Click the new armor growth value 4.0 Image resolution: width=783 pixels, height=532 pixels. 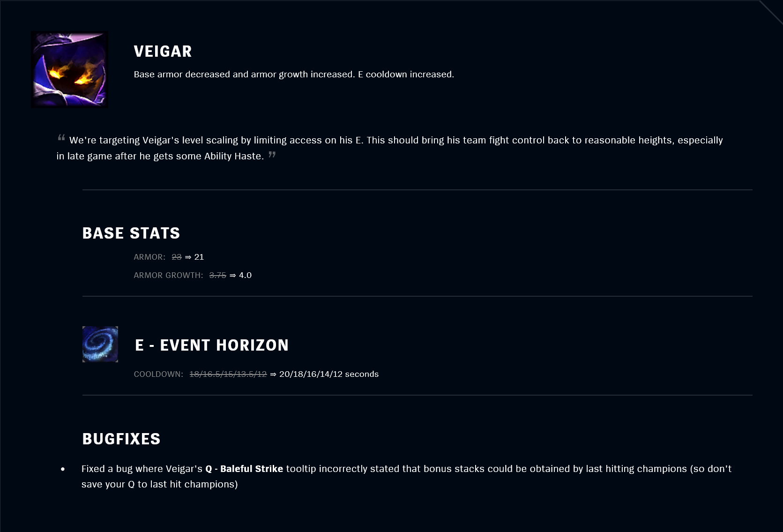click(246, 275)
